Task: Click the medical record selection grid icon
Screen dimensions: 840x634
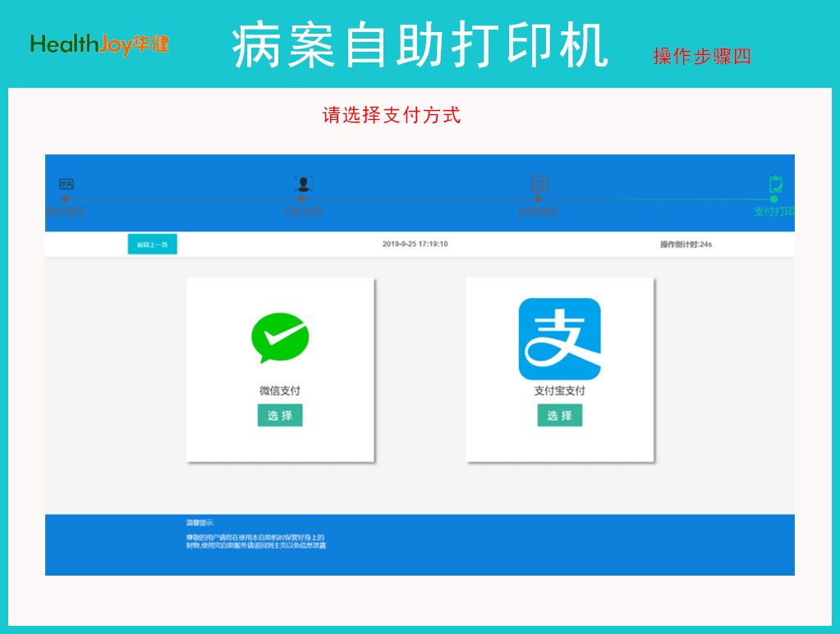Action: (x=539, y=185)
